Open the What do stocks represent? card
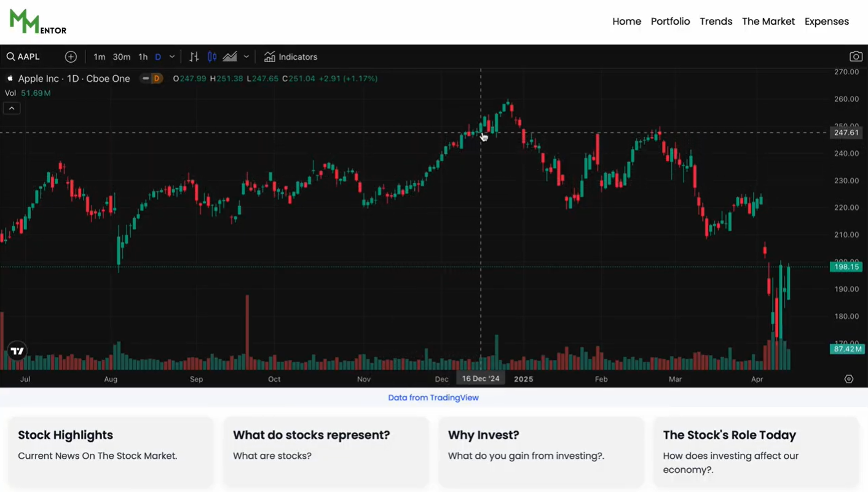This screenshot has height=492, width=868. pos(326,453)
